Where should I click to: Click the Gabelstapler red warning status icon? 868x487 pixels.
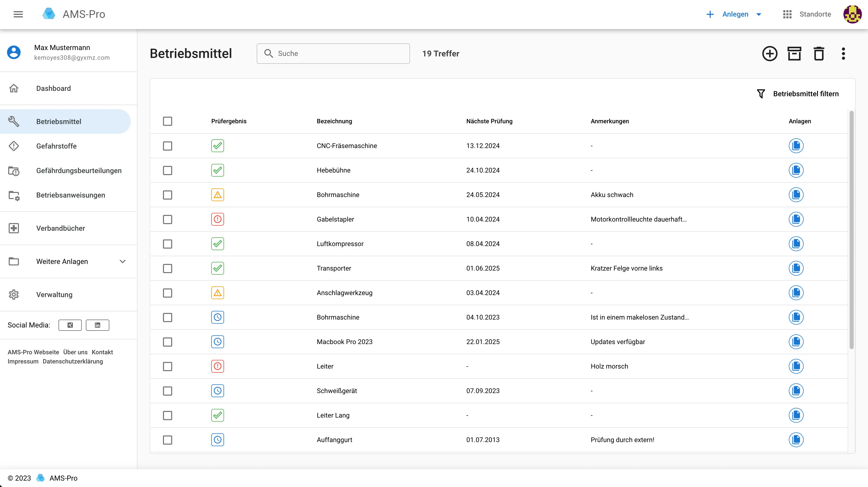[218, 219]
